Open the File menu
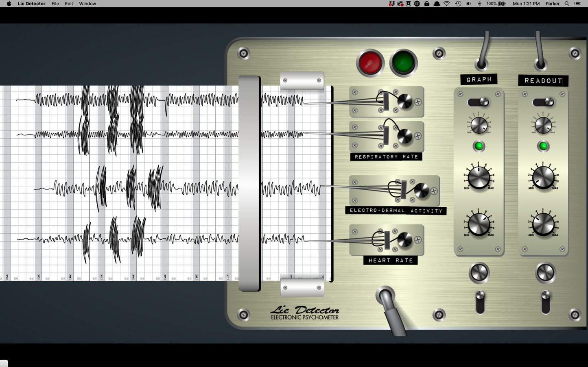The width and height of the screenshot is (588, 367). [x=55, y=4]
